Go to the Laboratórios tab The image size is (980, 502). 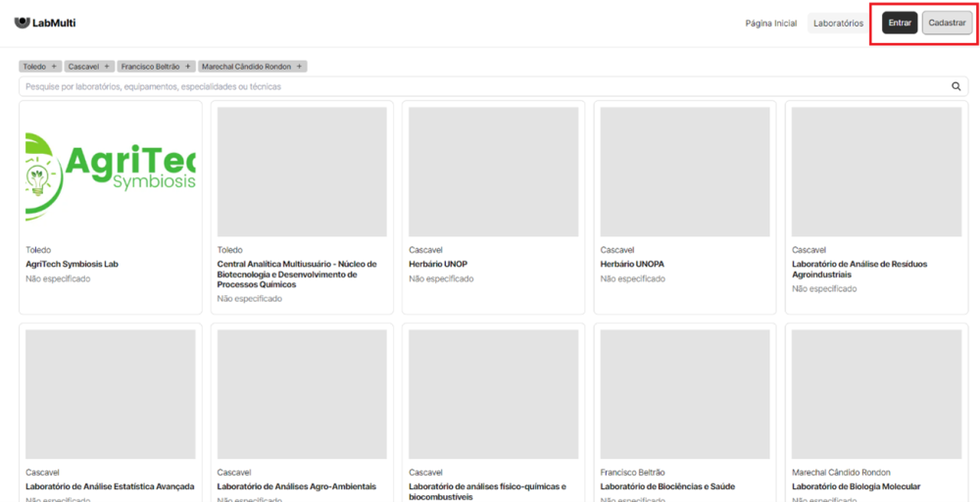[x=838, y=24]
